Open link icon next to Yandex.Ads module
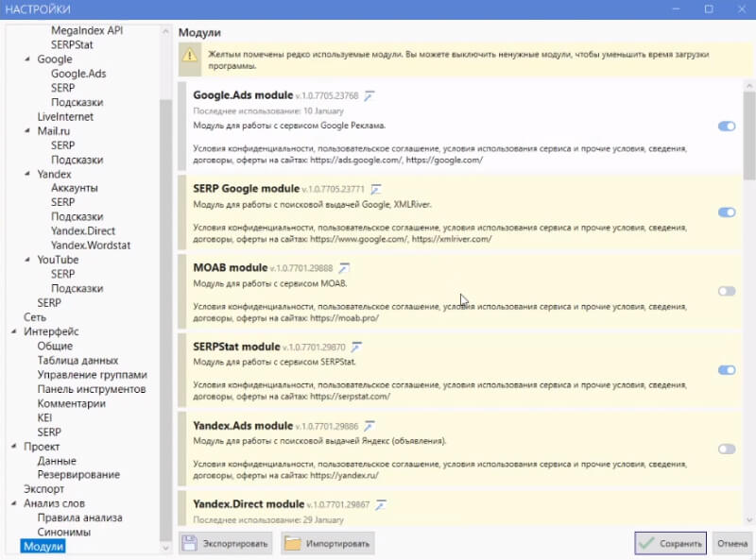Screen dimensions: 756x560 [369, 426]
